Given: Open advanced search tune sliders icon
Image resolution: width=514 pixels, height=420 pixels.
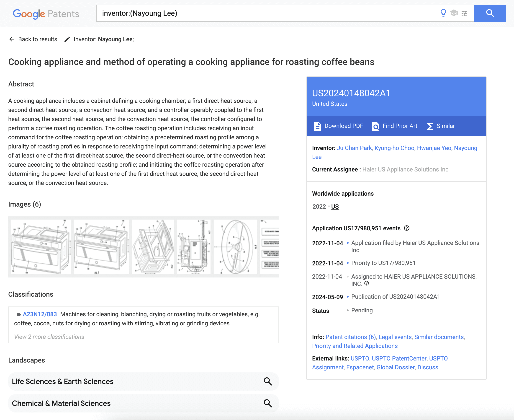Looking at the screenshot, I should tap(464, 13).
